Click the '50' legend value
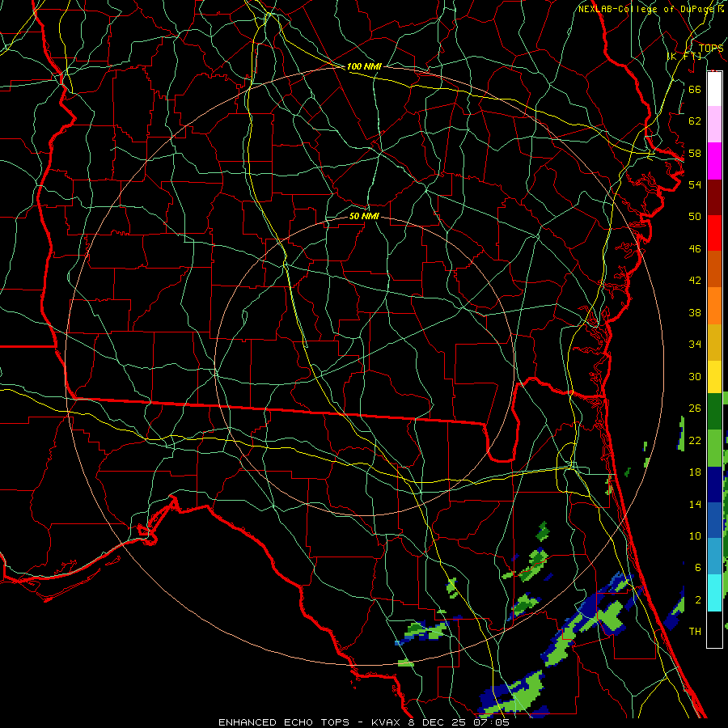The height and width of the screenshot is (728, 728). coord(695,216)
